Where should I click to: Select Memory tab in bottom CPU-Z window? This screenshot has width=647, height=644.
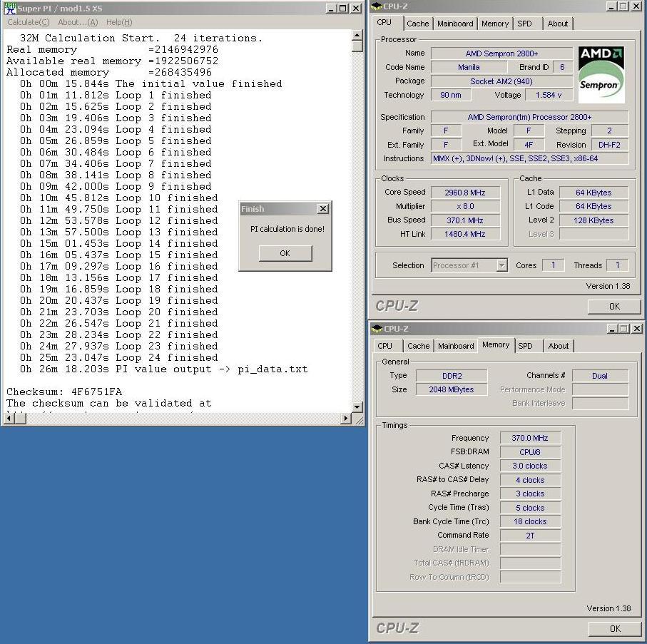coord(496,345)
